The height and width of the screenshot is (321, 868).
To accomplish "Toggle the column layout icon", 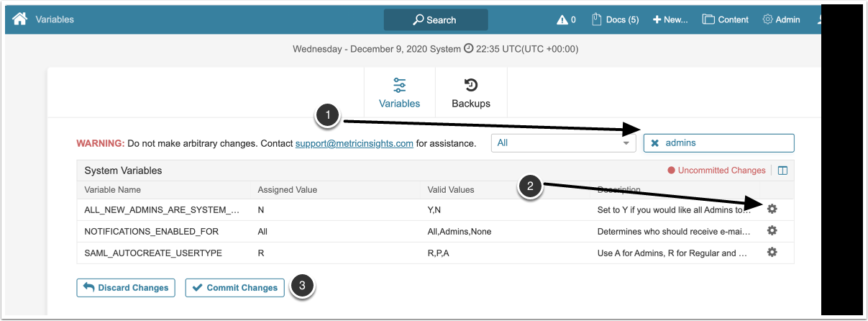I will 783,171.
